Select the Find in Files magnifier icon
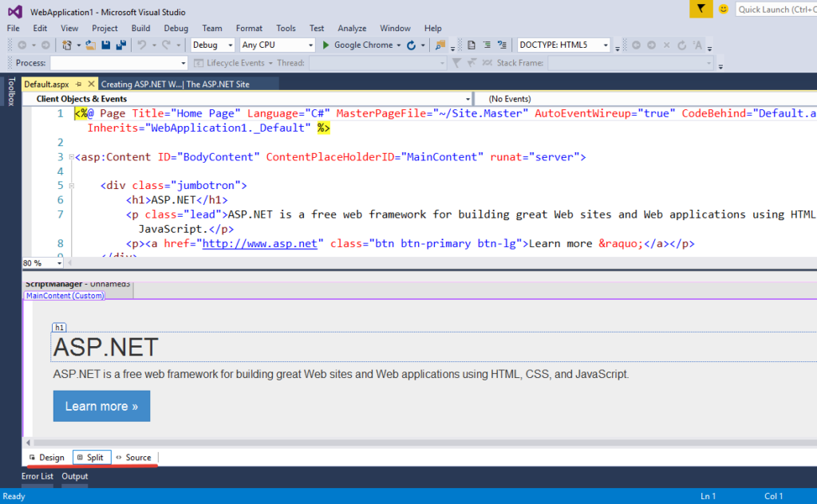 440,45
